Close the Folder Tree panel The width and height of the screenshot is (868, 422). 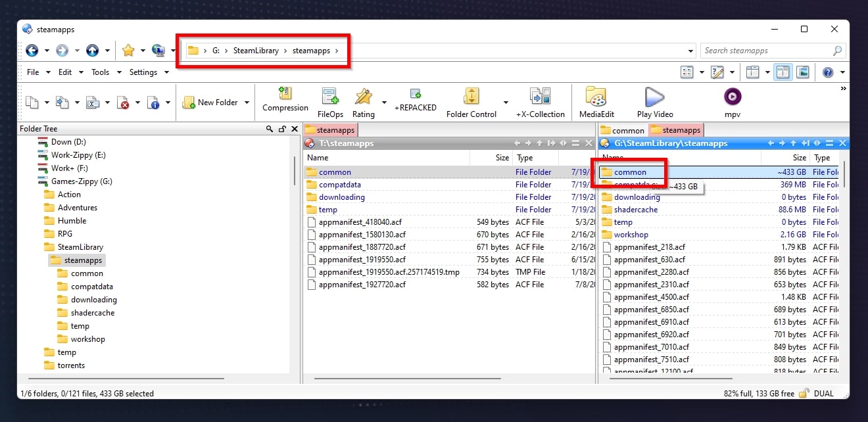294,129
